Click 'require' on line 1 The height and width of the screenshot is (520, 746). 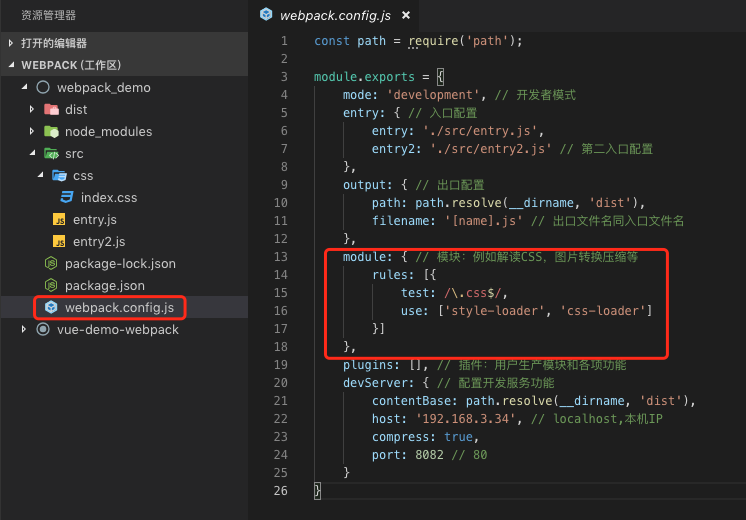point(434,41)
